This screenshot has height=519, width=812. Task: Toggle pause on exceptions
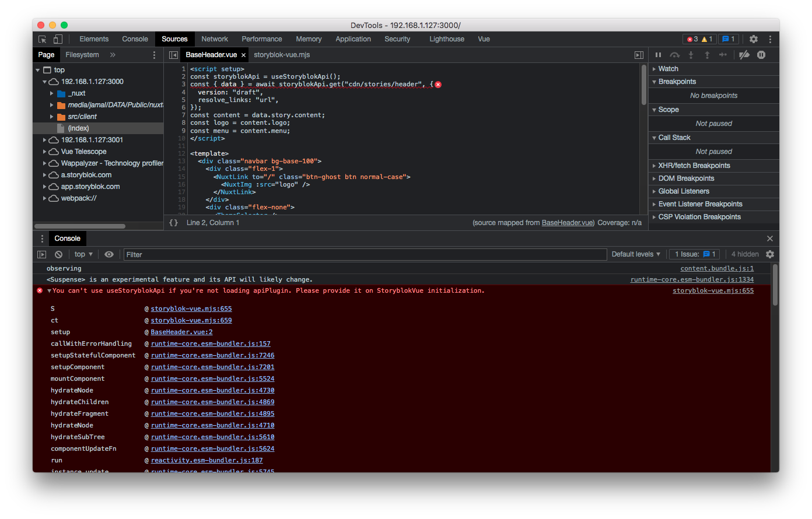pos(761,55)
